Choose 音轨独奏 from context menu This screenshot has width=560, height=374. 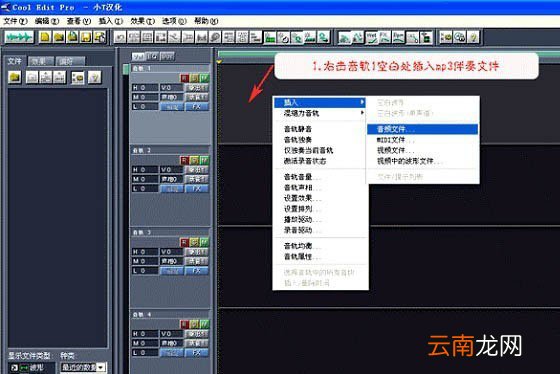[x=320, y=140]
